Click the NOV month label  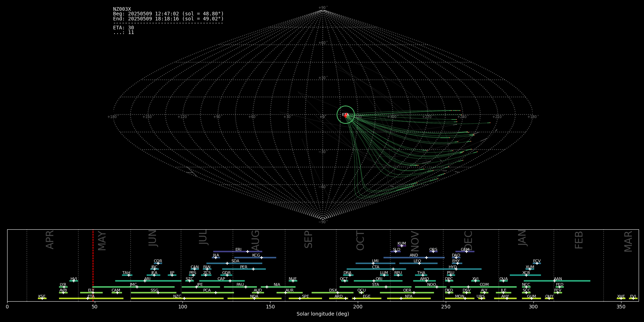click(415, 241)
